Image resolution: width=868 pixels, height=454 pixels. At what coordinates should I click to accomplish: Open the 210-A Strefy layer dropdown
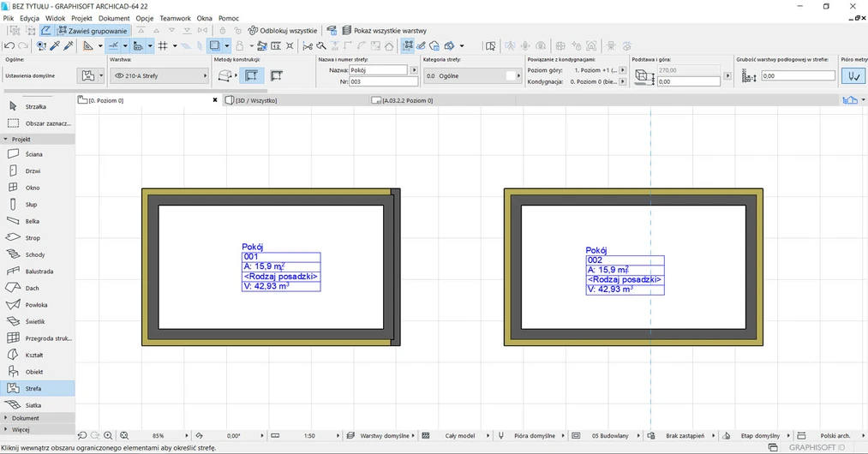(x=159, y=76)
